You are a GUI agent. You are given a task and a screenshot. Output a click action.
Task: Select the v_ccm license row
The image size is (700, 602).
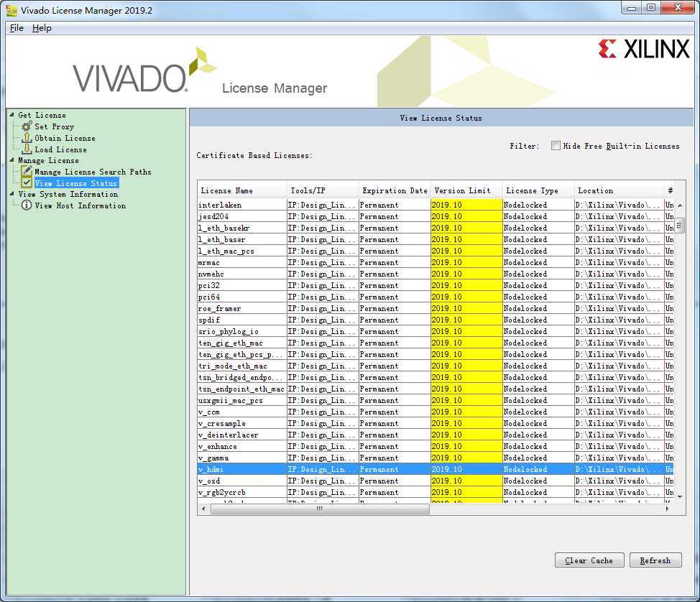pos(436,412)
